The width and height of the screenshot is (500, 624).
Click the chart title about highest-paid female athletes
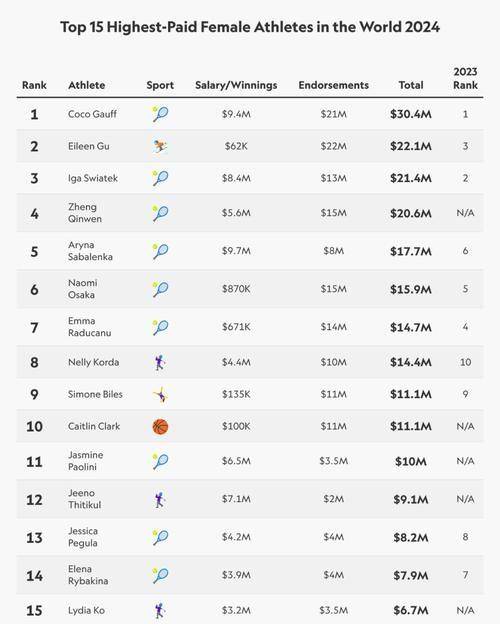(250, 27)
